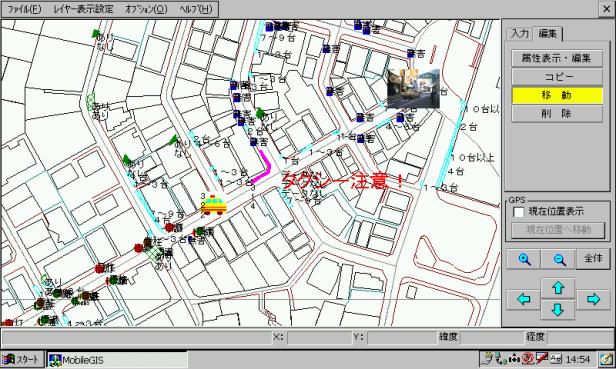Open the スタート menu on taskbar
Screen dimensions: 616x369
[22, 359]
